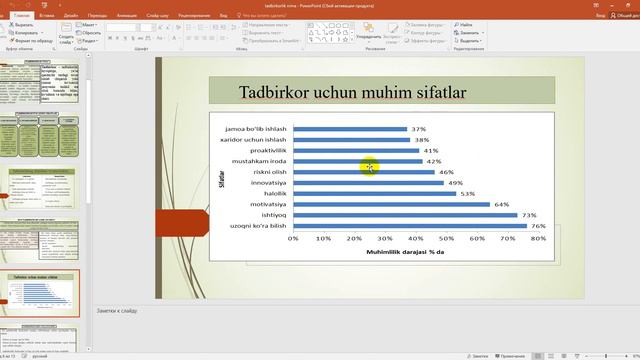
Task: Switch to the Вид ribbon tab
Action: pos(223,16)
